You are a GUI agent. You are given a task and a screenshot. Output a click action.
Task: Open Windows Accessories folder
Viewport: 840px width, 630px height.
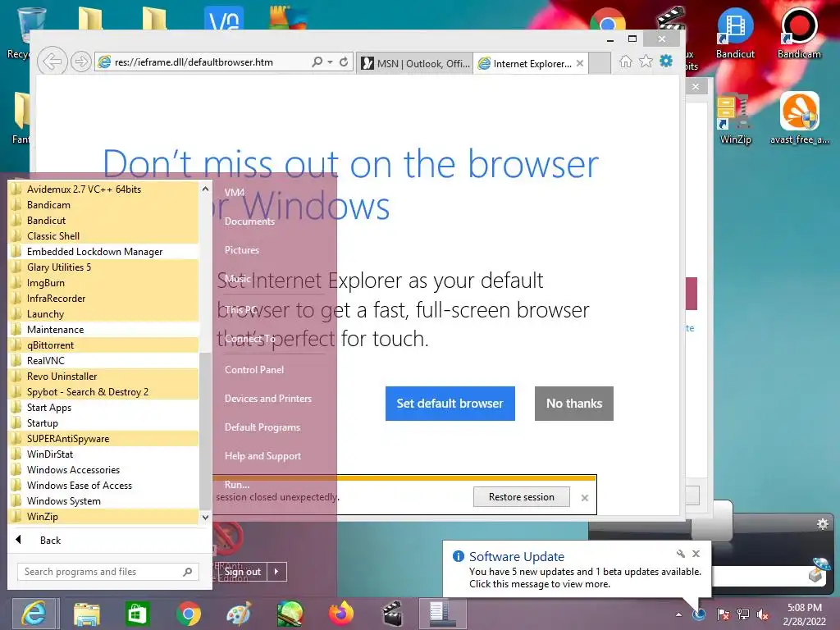[x=103, y=469]
